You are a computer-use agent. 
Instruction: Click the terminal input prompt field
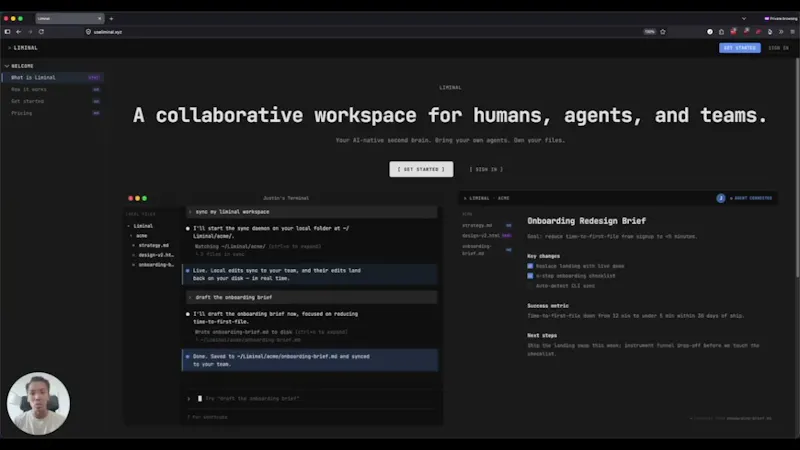(311, 398)
